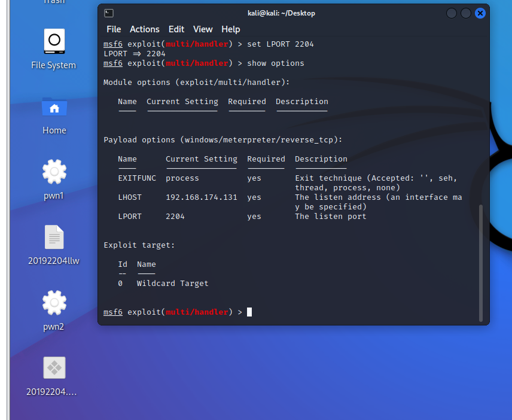Click the window title kali@kali: ~/Desktop
512x420 pixels.
point(281,13)
